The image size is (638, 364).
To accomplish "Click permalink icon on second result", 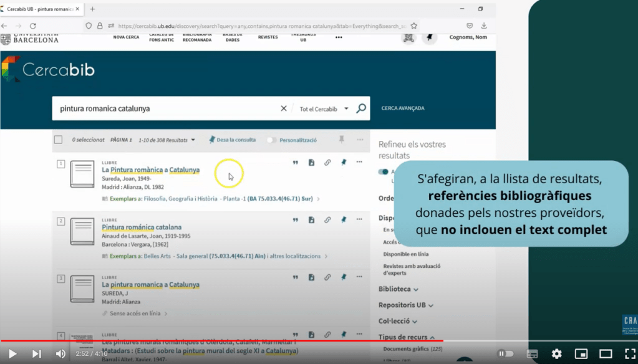I will tap(327, 220).
